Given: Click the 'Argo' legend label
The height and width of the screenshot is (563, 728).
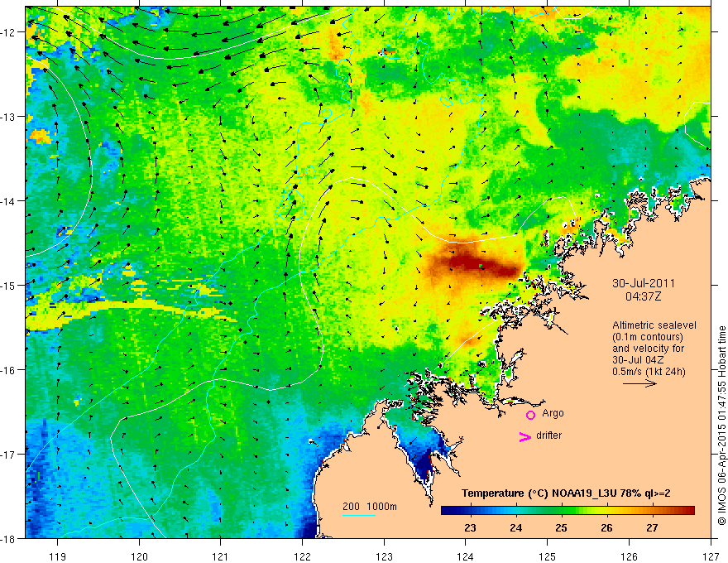Looking at the screenshot, I should click(x=553, y=413).
